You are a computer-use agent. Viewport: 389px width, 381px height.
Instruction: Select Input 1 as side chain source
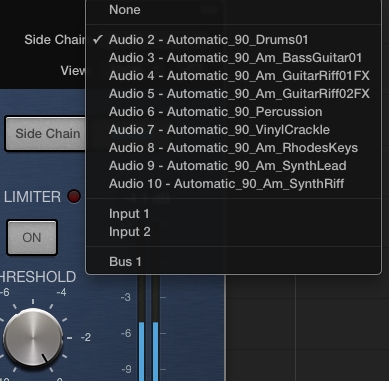[233, 214]
